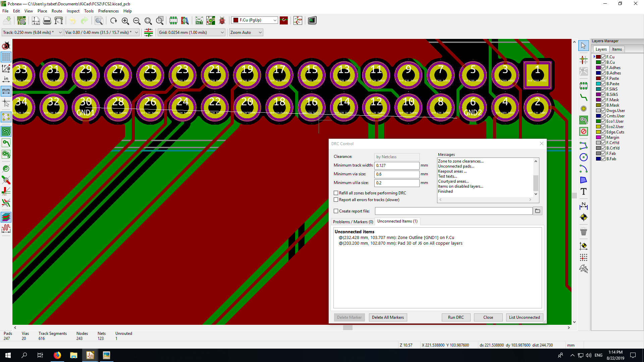Open the Grid size dropdown
This screenshot has height=362, width=644.
point(191,33)
